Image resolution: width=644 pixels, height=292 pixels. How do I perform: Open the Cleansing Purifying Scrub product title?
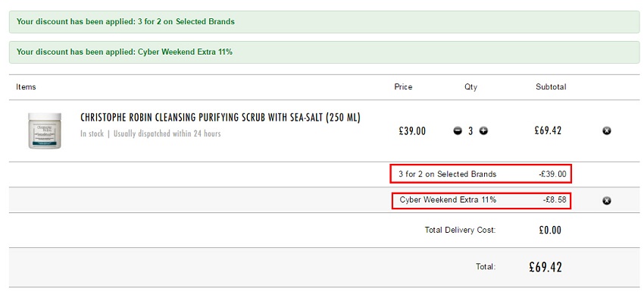(220, 118)
